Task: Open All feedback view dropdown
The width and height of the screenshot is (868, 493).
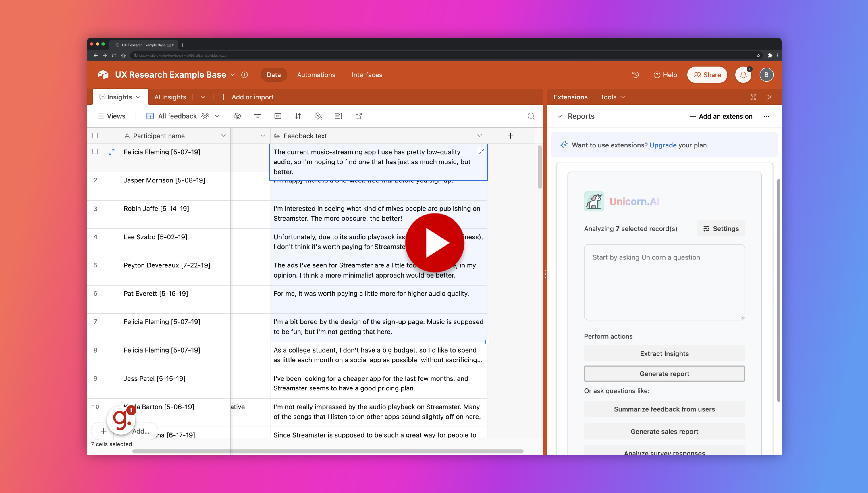Action: (x=217, y=116)
